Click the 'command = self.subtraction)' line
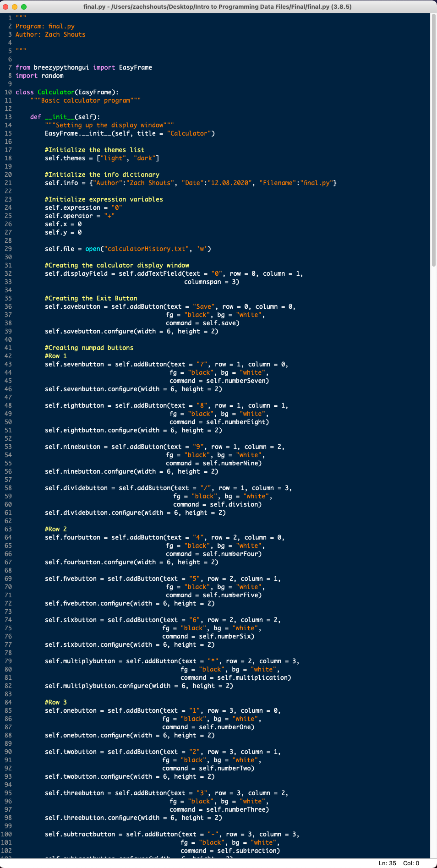The image size is (437, 868). (230, 851)
